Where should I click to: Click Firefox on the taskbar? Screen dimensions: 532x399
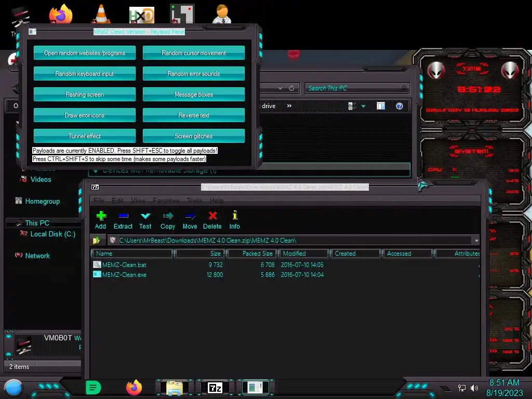[x=134, y=387]
